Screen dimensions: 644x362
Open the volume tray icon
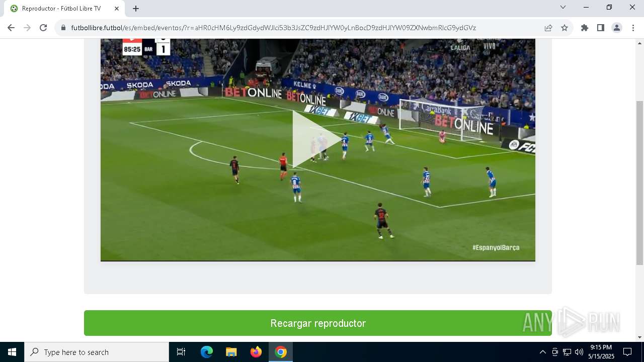pos(579,352)
